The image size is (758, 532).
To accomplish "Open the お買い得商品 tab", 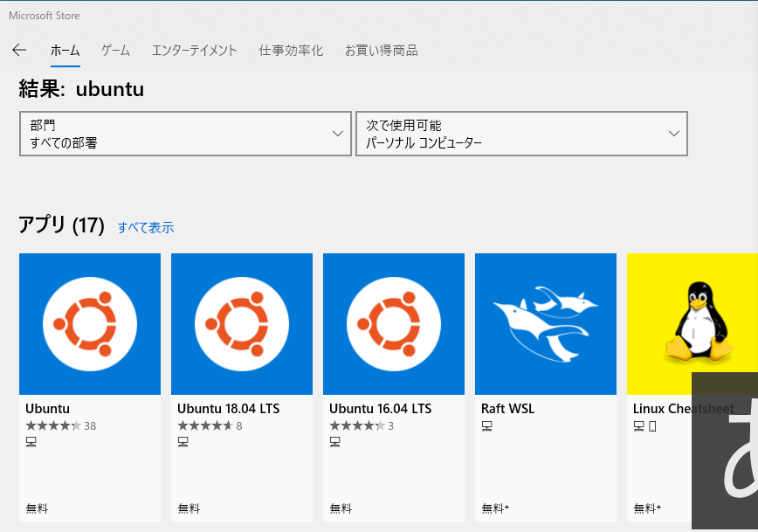I will (382, 51).
